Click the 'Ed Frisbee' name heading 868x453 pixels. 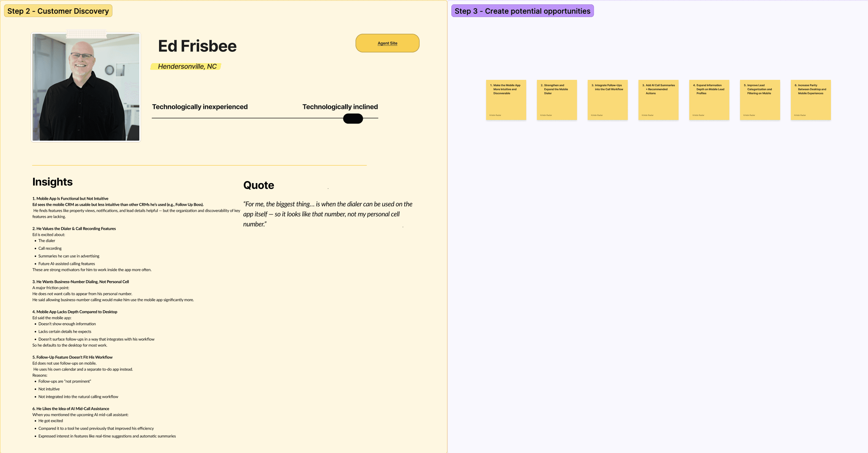tap(197, 46)
